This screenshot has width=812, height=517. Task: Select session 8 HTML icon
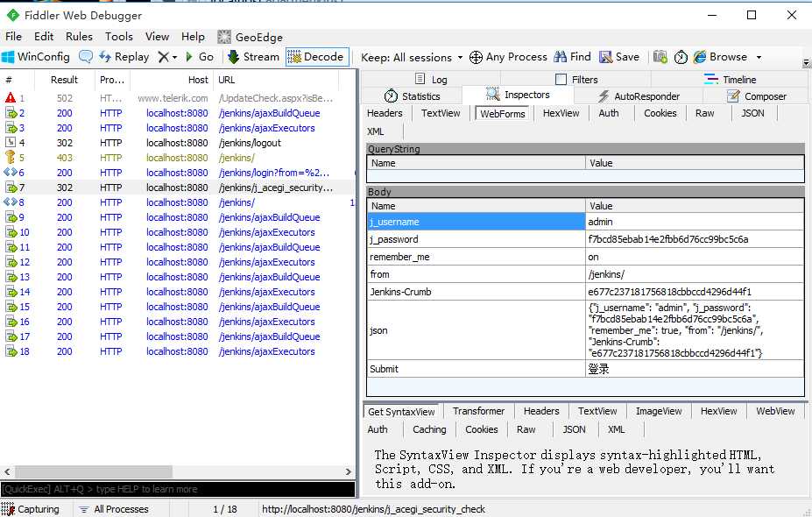11,202
